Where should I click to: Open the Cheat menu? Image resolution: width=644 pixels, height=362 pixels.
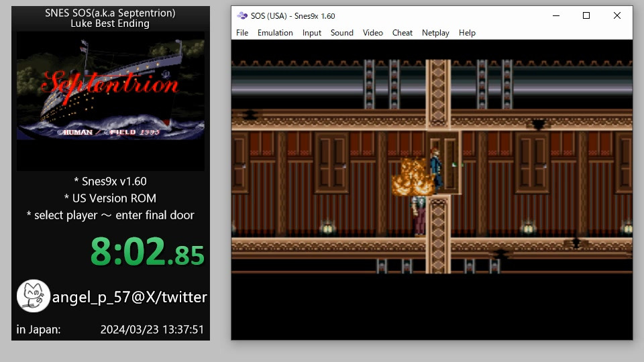[x=402, y=33]
